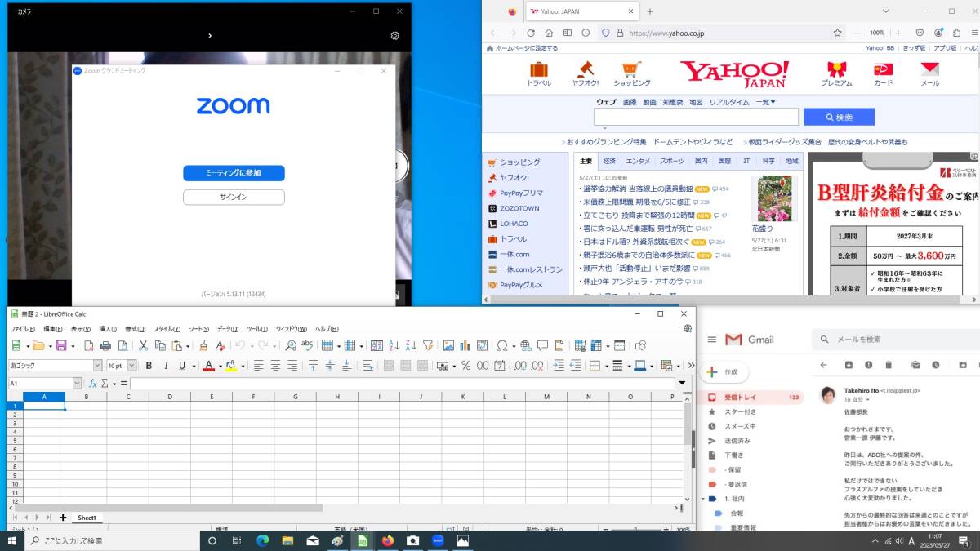Open the Paste options dropdown arrow
Image resolution: width=980 pixels, height=551 pixels.
(188, 346)
